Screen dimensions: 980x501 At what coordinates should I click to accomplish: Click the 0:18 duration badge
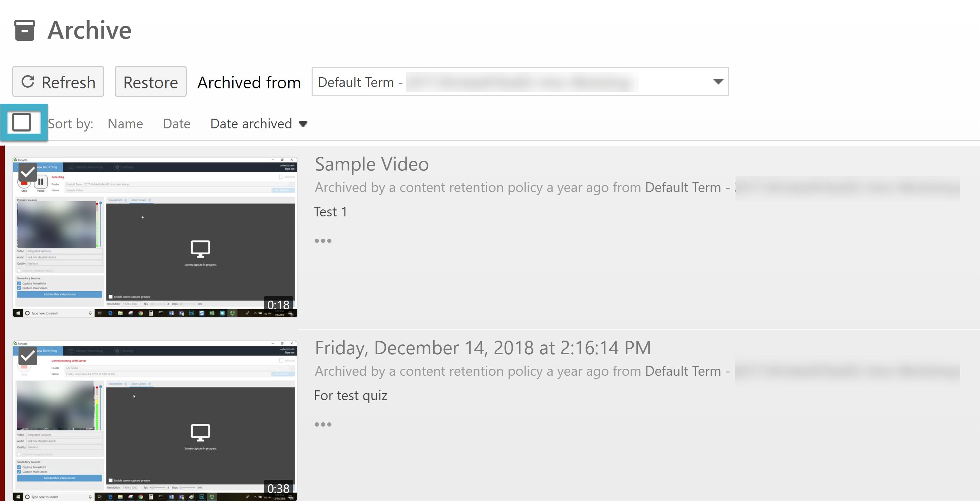click(278, 304)
